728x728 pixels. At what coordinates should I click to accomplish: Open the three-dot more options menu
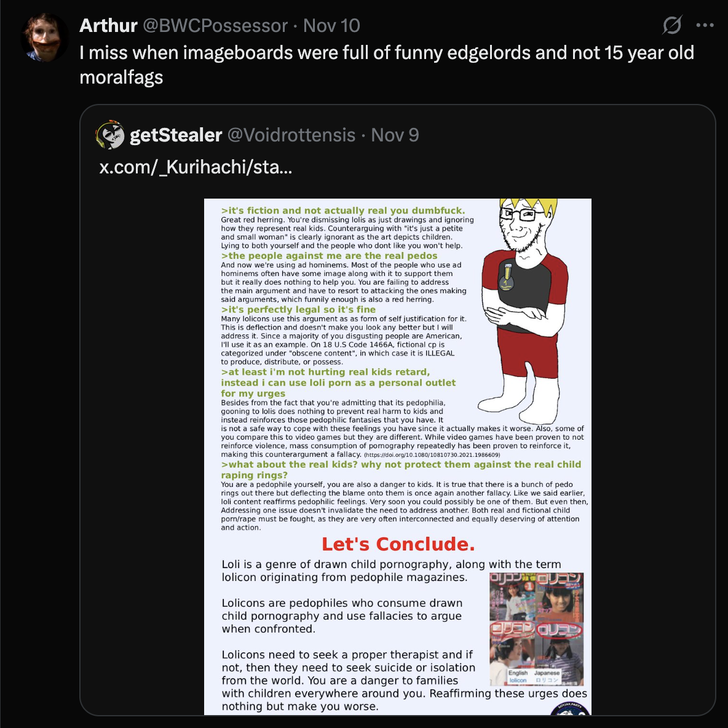(x=705, y=25)
